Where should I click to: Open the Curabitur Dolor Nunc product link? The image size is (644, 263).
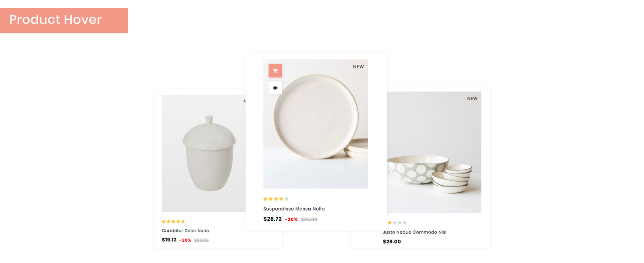coord(185,230)
